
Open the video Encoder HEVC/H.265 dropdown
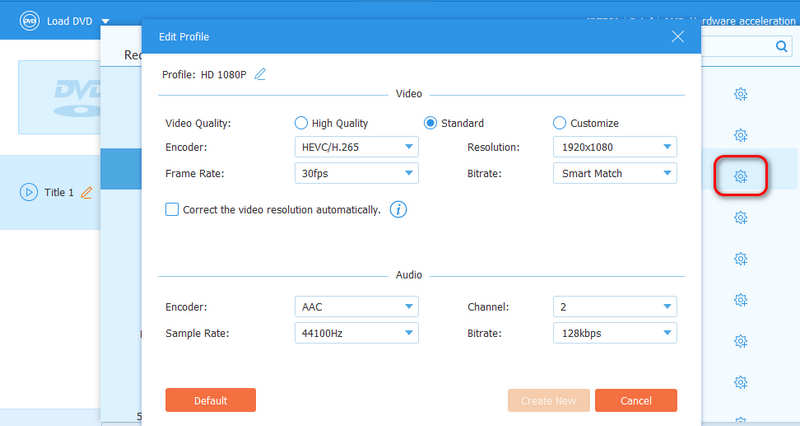[356, 148]
